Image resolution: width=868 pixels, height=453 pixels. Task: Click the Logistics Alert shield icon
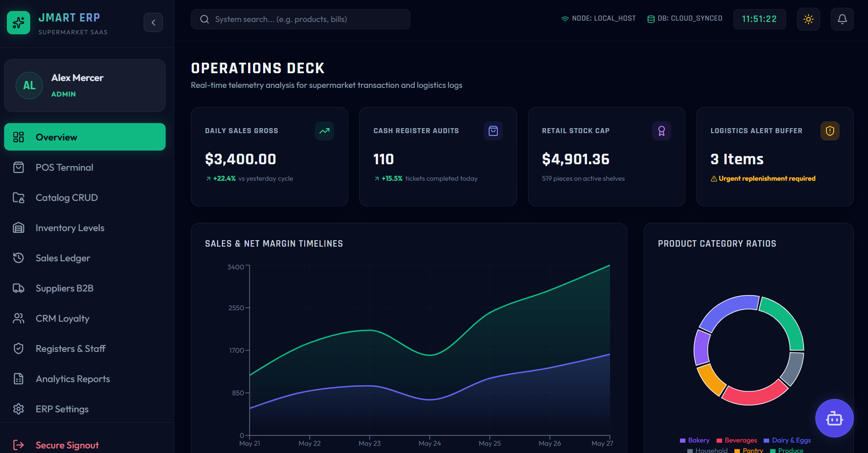pos(830,131)
